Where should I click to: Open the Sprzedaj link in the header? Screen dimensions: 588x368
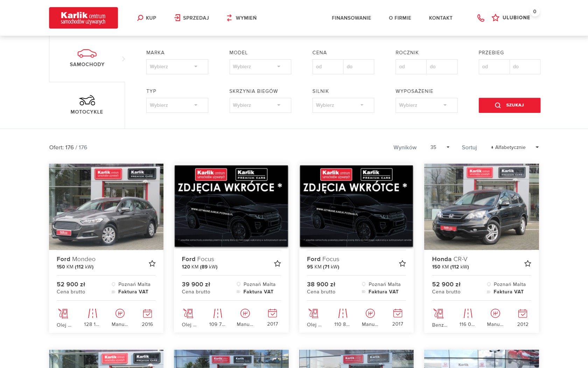pyautogui.click(x=191, y=18)
